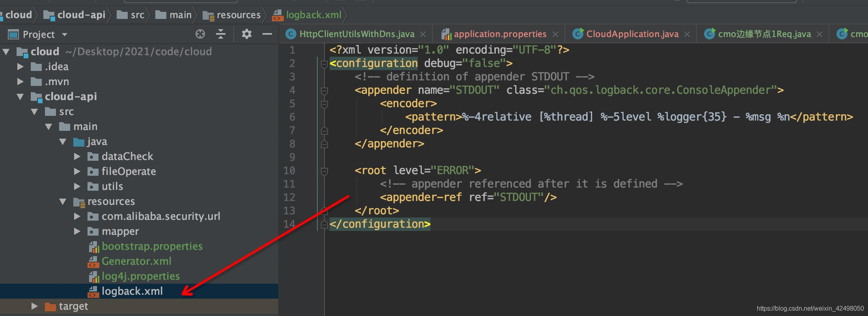Click the locate/scroll from source target icon

(200, 34)
